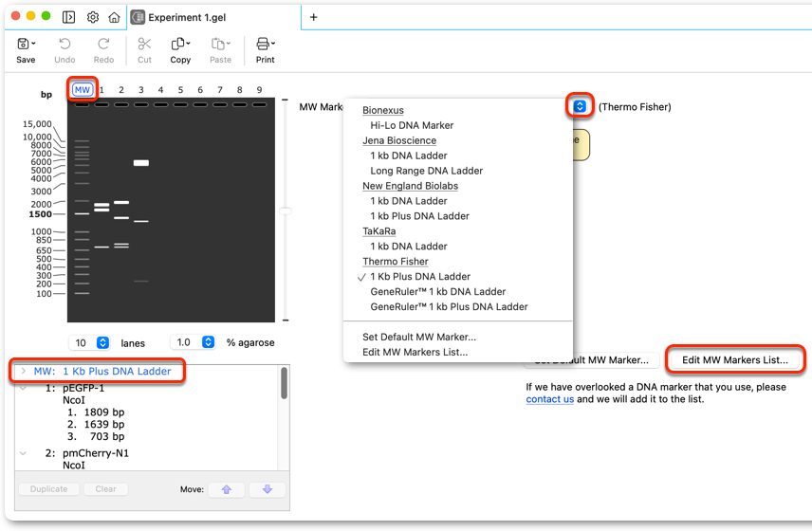Click the agarose field showing 1.0
Screen dimensions: 812x531
[186, 342]
